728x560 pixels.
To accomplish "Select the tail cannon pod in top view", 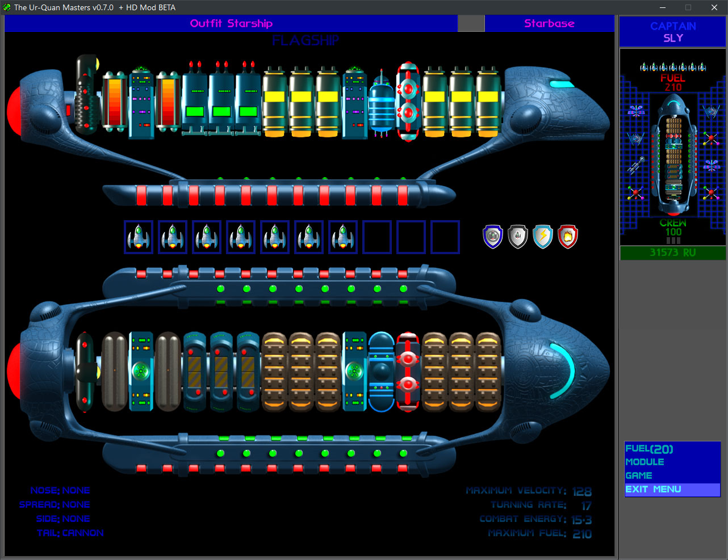I will pos(87,94).
